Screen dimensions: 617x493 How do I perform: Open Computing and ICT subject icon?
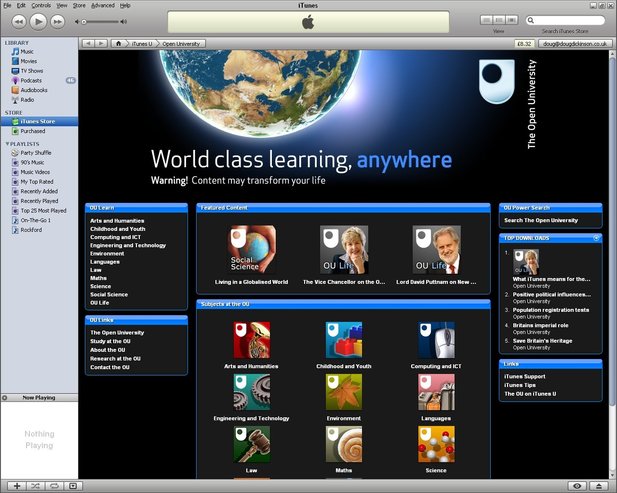point(436,340)
